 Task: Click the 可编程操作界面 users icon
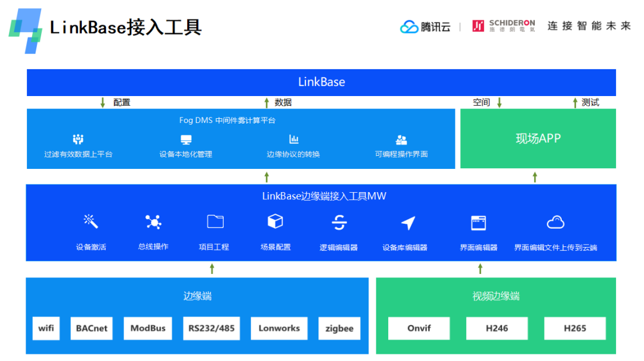[401, 140]
